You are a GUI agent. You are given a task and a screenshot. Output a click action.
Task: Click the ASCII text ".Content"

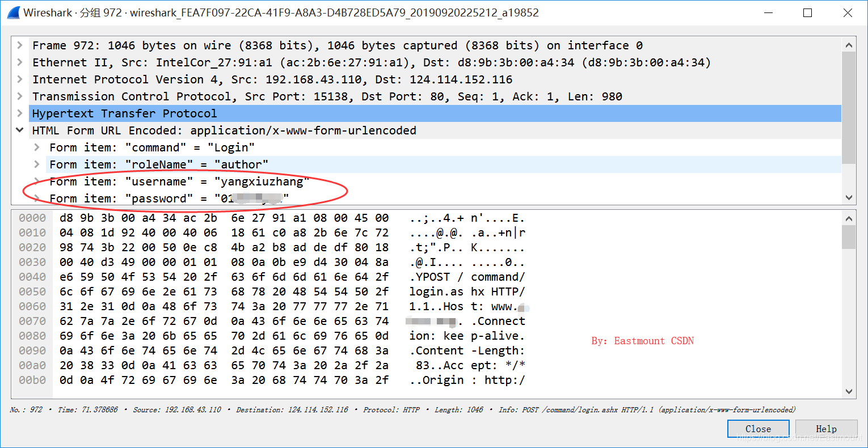436,350
